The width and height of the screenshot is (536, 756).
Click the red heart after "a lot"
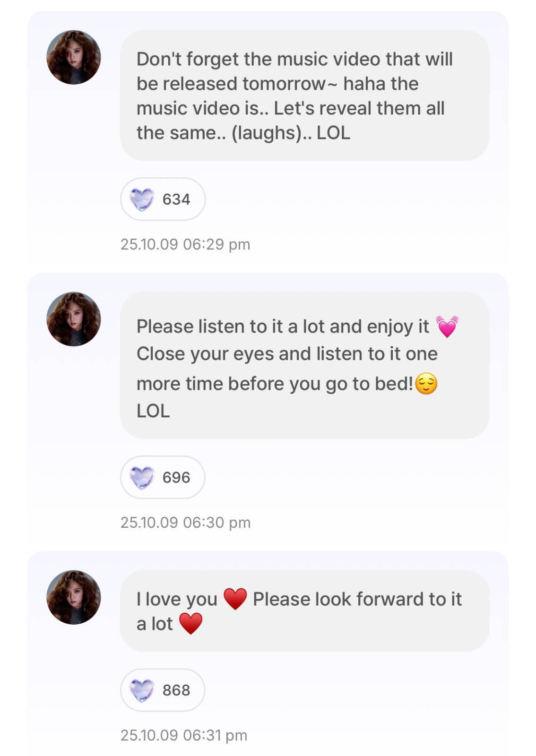point(190,624)
